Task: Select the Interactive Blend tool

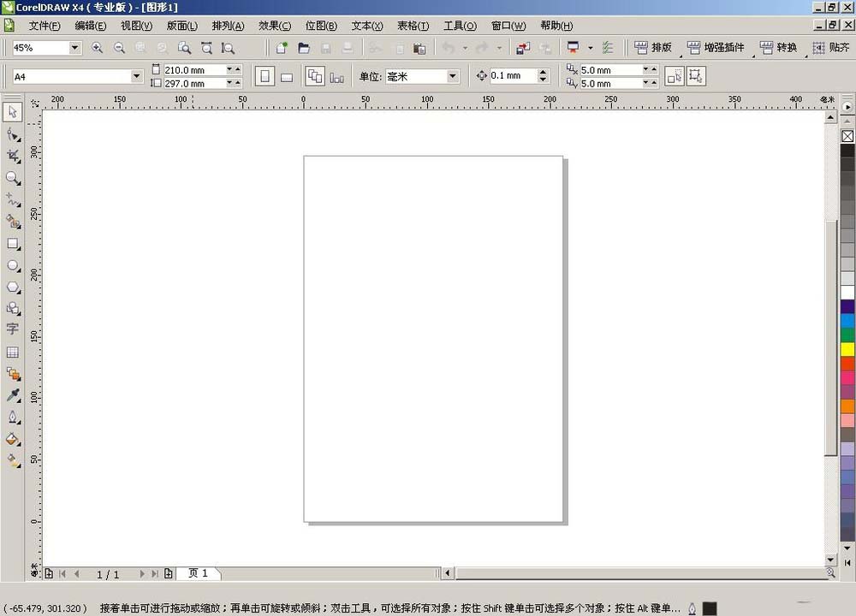Action: (13, 374)
